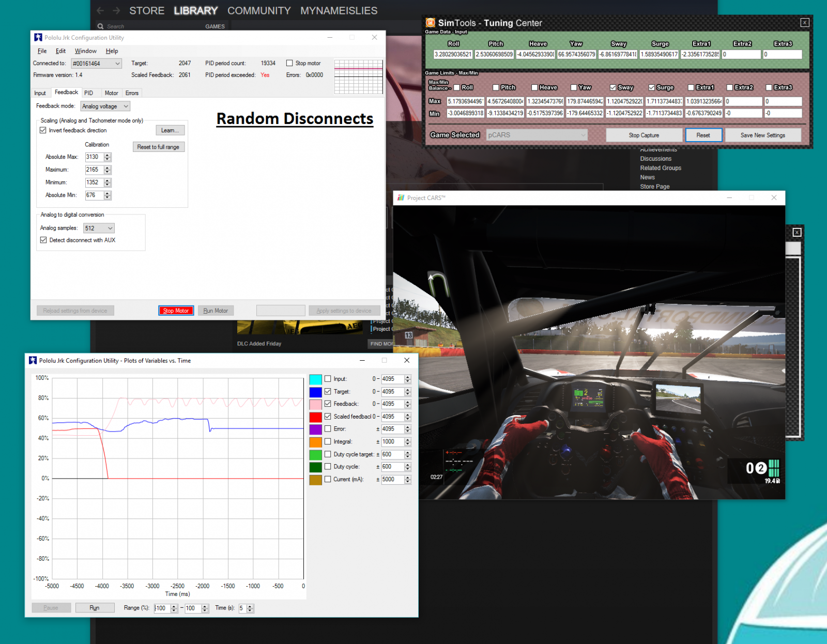Click the Range (%) minimum field
Screen dimensions: 827x644
click(x=163, y=608)
